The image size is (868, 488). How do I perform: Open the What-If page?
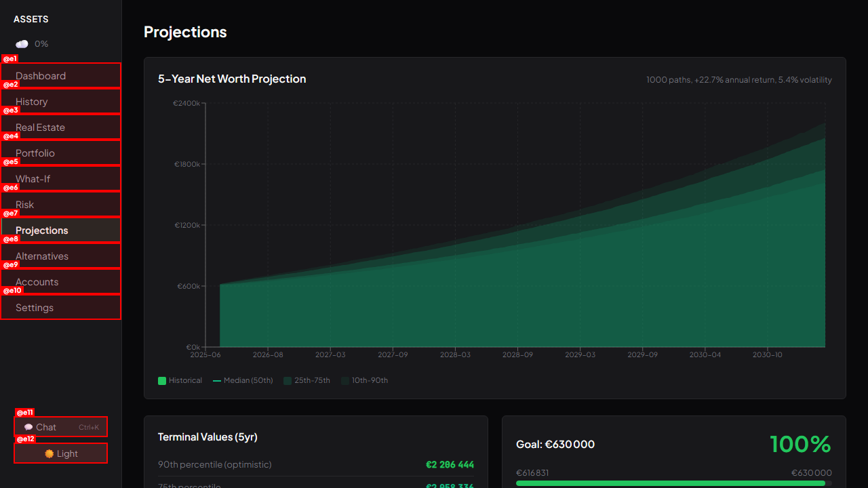[61, 179]
